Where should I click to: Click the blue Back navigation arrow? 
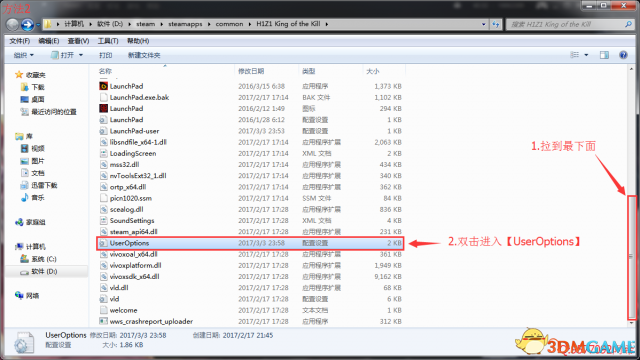(x=27, y=24)
